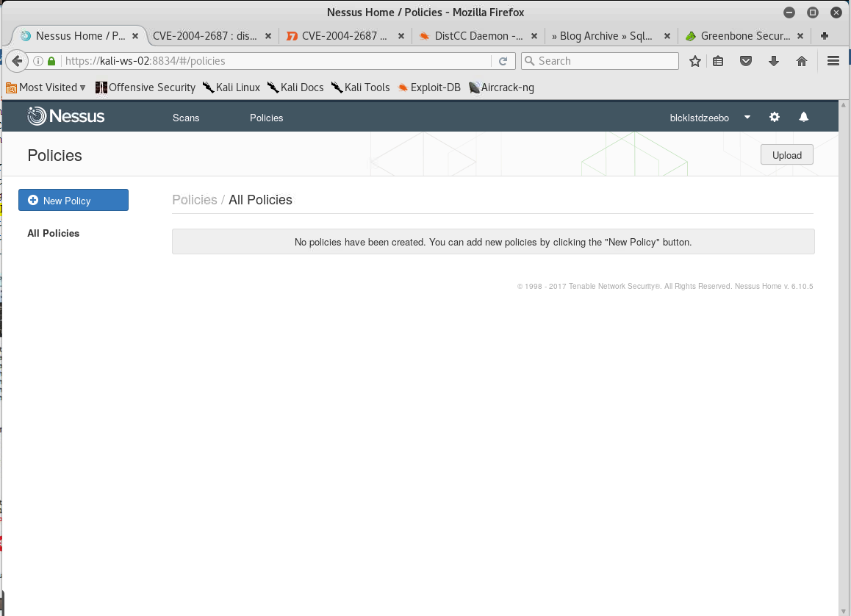Open the Kali Docs bookmark
This screenshot has width=851, height=616.
click(295, 87)
